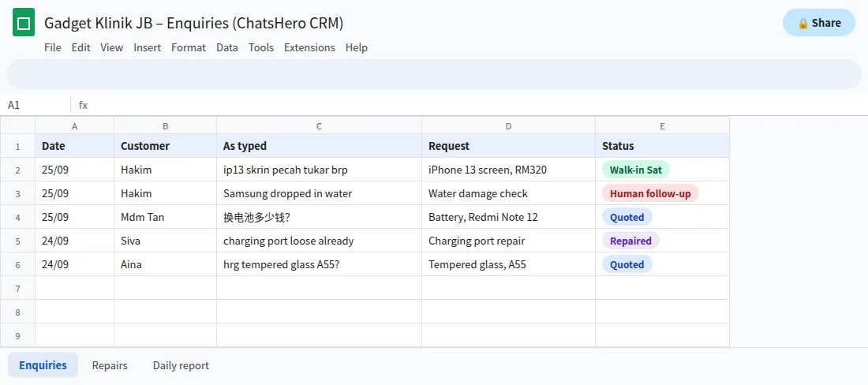Select the Siva customer cell
This screenshot has width=868, height=385.
tap(166, 241)
